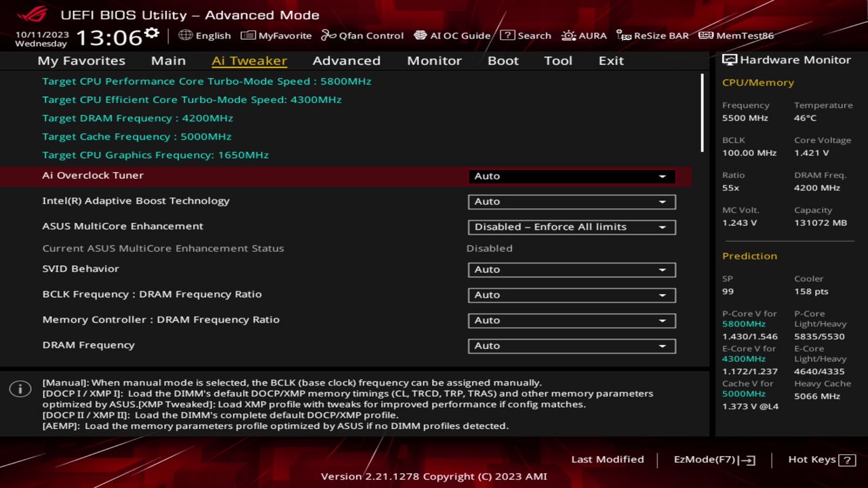The image size is (868, 488).
Task: Click the 1.421 V core voltage value
Action: click(x=812, y=153)
